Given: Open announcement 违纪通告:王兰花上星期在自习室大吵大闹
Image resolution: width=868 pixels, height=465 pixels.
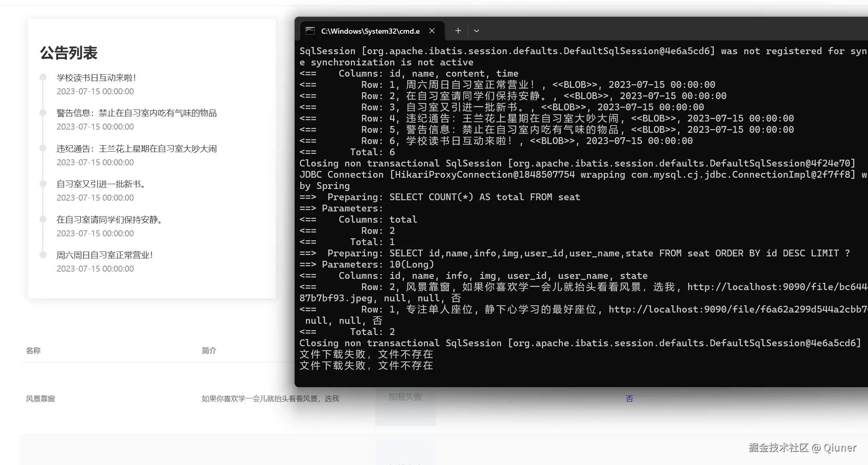Looking at the screenshot, I should pyautogui.click(x=137, y=149).
